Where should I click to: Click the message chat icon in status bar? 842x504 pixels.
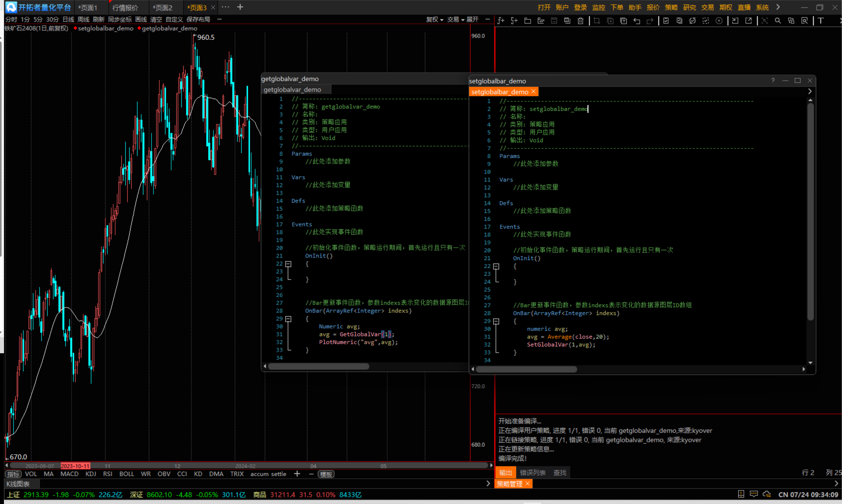[x=754, y=494]
